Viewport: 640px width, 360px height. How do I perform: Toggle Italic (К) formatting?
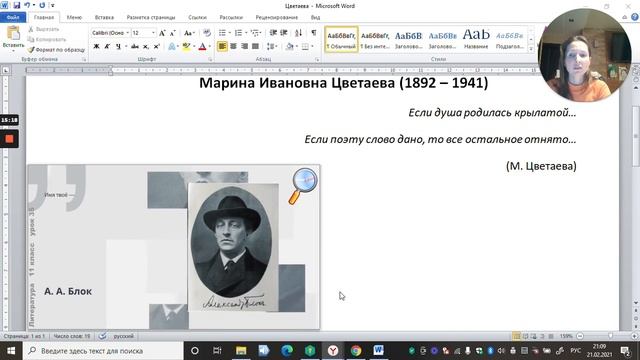point(107,47)
